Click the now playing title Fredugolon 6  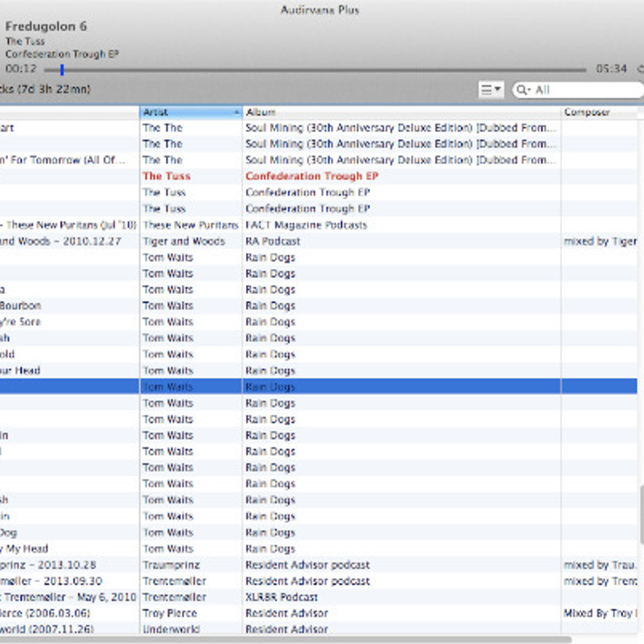tap(46, 26)
